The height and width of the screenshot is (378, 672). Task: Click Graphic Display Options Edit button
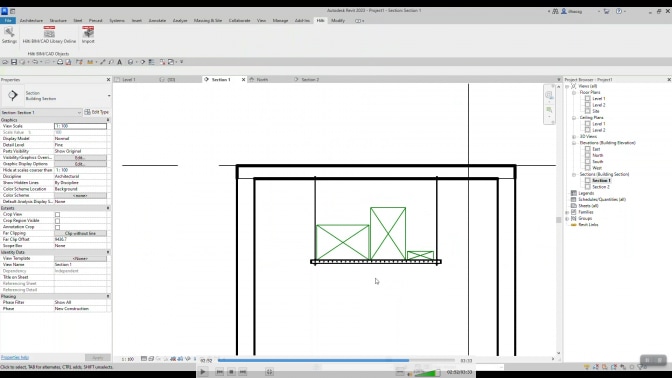(x=80, y=164)
